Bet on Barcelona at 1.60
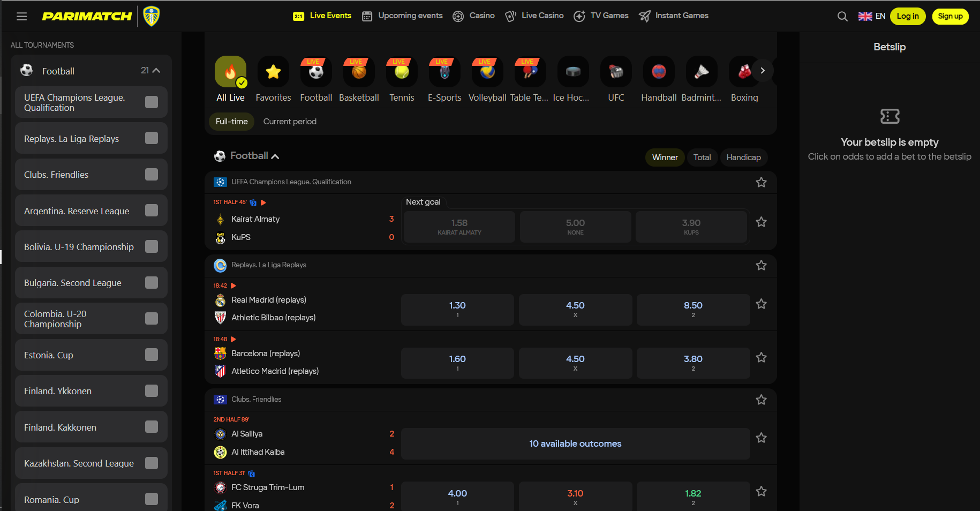Viewport: 980px width, 511px height. 457,363
